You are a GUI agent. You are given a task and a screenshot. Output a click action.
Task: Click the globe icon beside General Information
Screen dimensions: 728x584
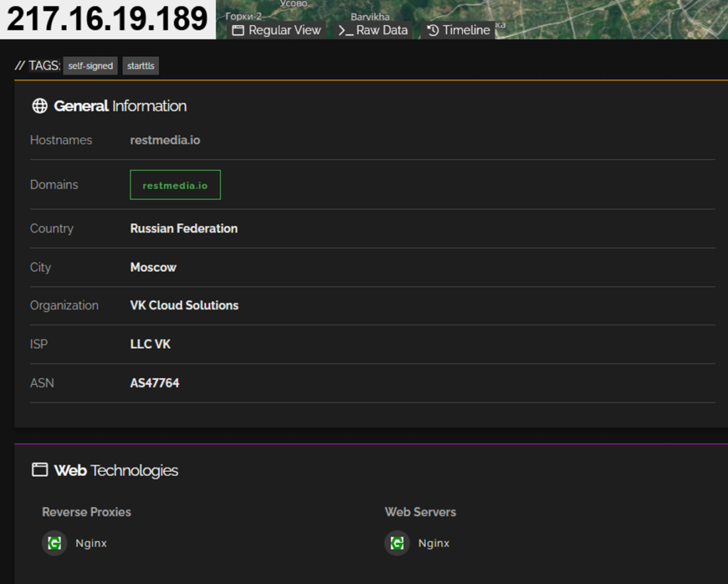(x=40, y=107)
